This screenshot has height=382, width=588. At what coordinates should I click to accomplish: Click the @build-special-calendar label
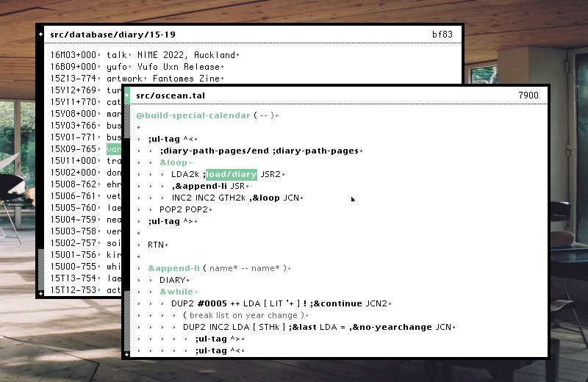click(x=193, y=115)
